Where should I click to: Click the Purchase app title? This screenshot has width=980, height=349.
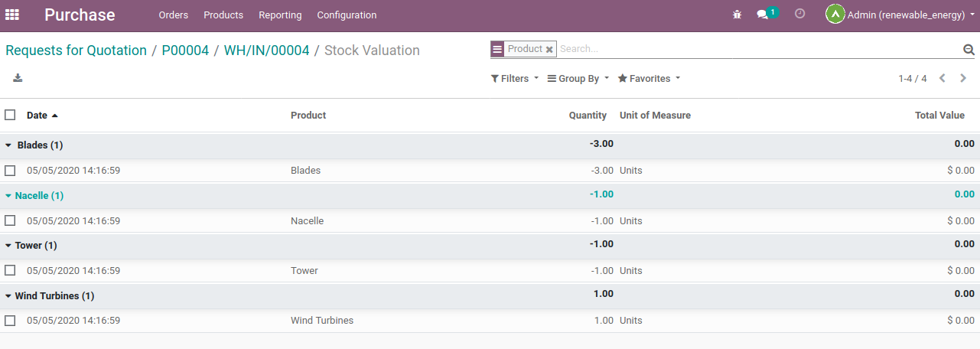click(80, 15)
